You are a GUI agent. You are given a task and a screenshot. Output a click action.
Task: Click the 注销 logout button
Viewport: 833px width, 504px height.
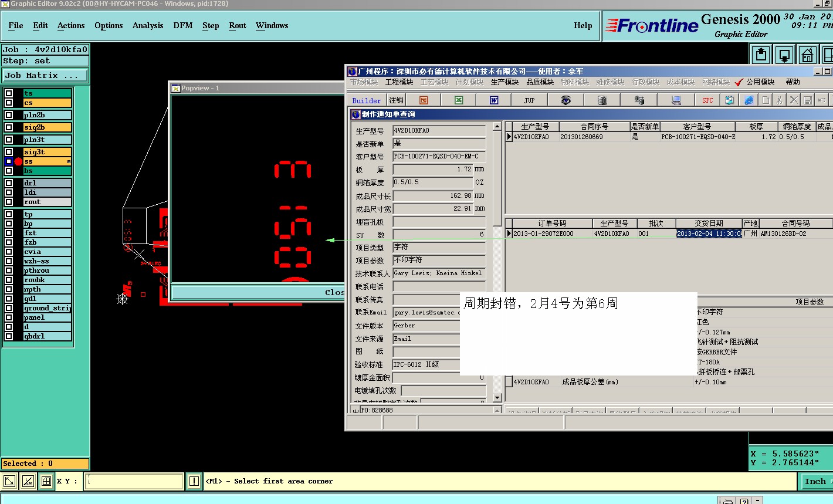(396, 100)
